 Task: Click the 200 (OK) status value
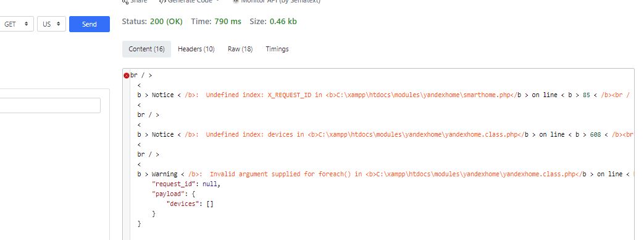pyautogui.click(x=166, y=22)
